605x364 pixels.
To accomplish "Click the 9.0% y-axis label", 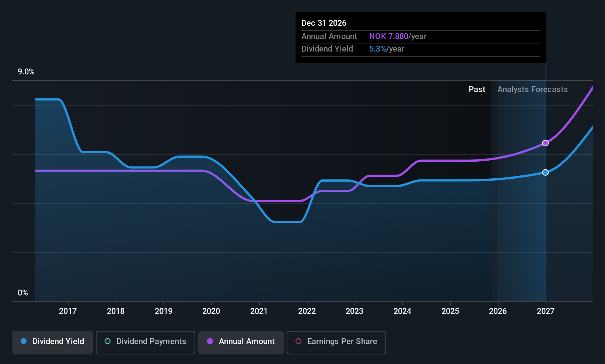I will pos(26,72).
